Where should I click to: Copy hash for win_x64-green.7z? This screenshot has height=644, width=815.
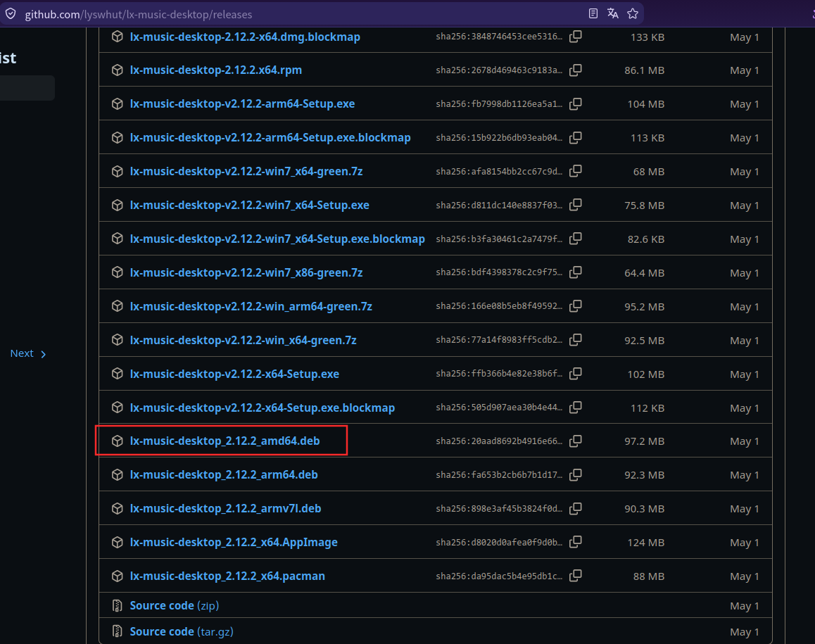[576, 340]
